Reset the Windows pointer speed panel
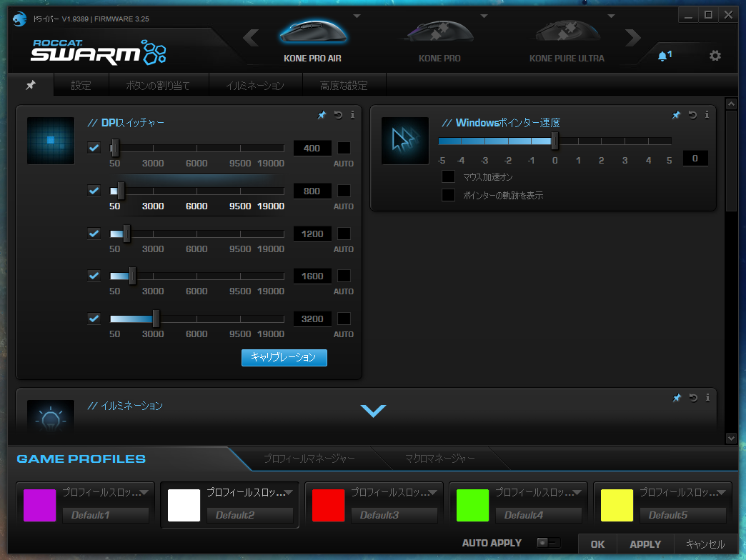The width and height of the screenshot is (746, 560). (692, 114)
